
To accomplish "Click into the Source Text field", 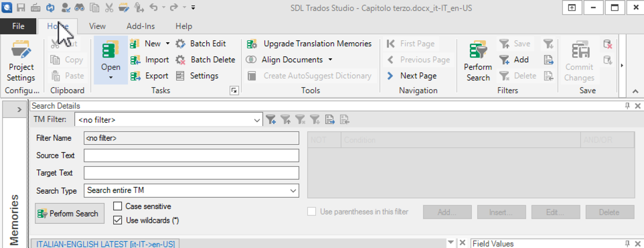I will (x=191, y=156).
